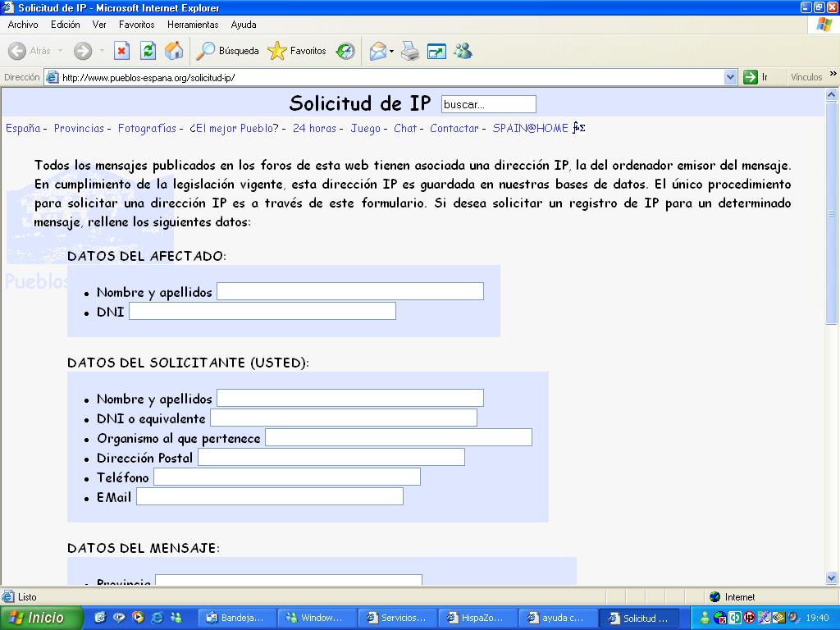Open the Favoritos star button

pos(297,51)
